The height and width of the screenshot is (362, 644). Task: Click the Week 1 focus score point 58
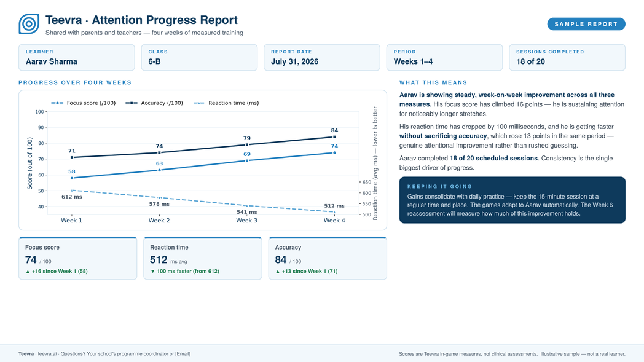(72, 178)
